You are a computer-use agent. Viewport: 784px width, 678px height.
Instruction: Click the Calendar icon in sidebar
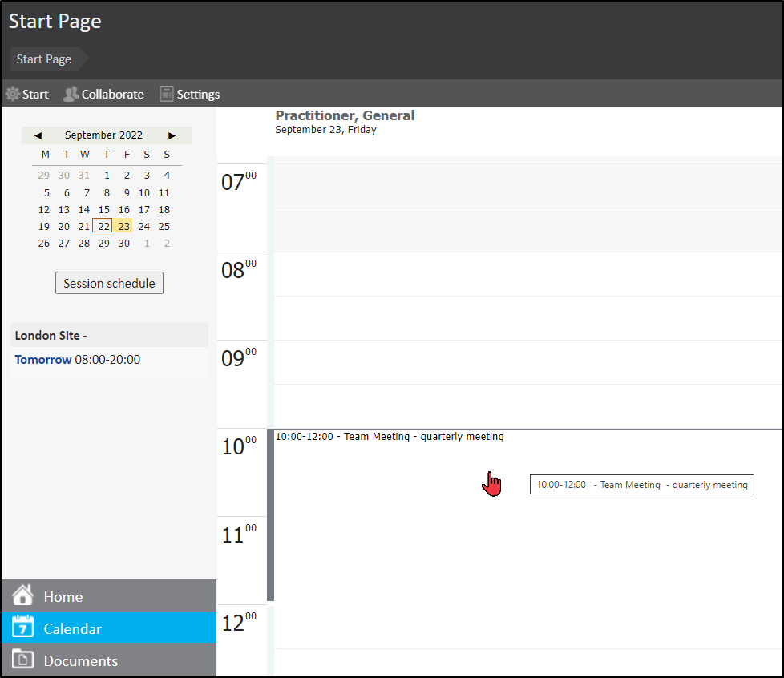23,628
